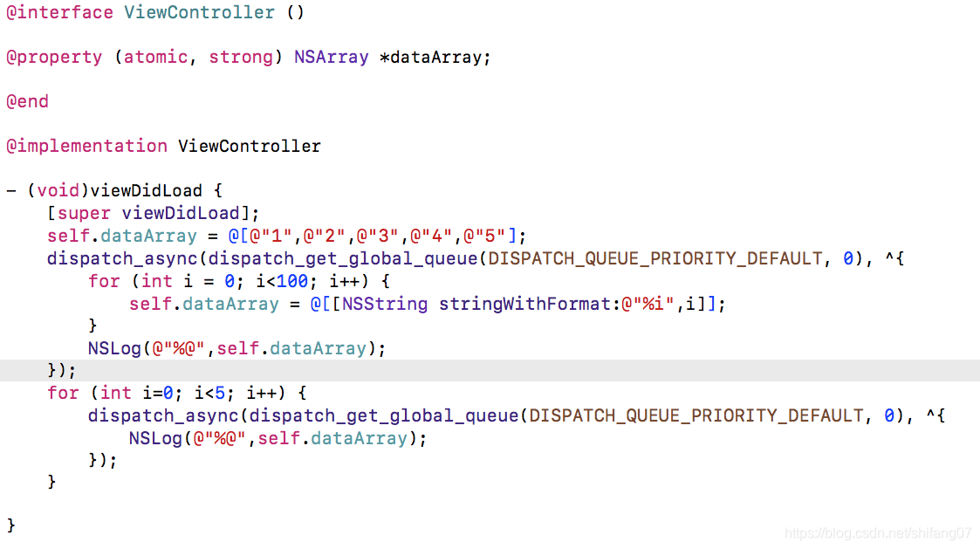Image resolution: width=980 pixels, height=549 pixels.
Task: Click the first dispatch_async line
Action: point(476,259)
